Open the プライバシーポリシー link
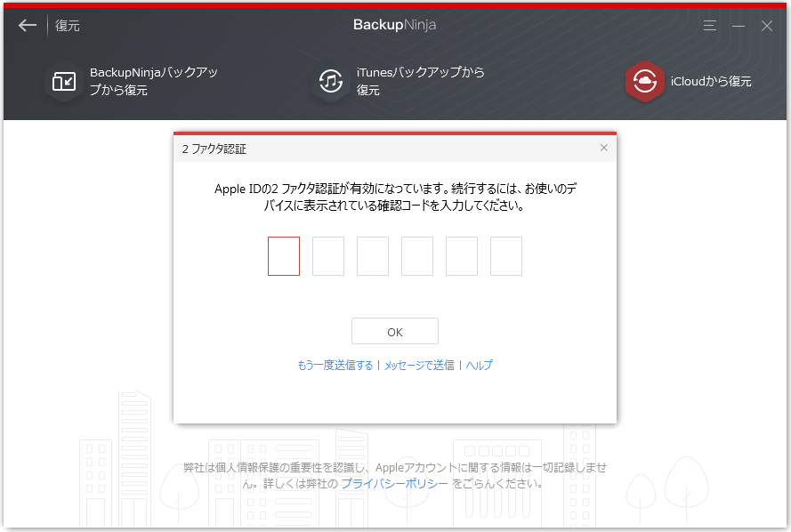791x532 pixels. [394, 484]
